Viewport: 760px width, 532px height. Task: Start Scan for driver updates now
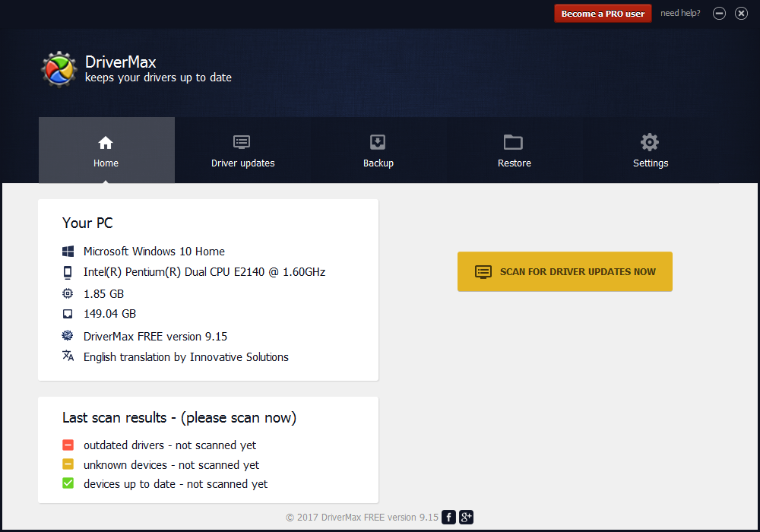point(565,271)
